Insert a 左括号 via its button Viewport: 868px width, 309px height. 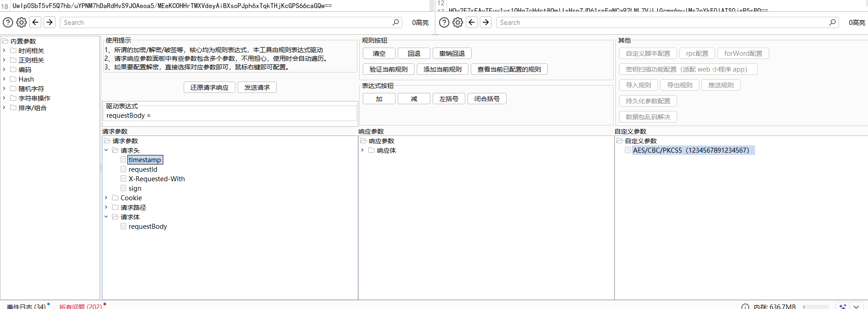click(x=449, y=99)
